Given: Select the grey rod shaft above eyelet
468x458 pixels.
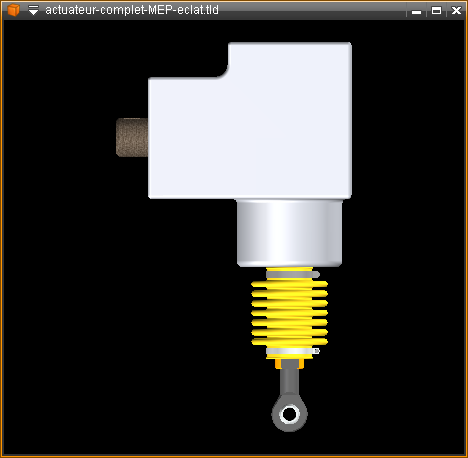Looking at the screenshot, I should (x=289, y=380).
